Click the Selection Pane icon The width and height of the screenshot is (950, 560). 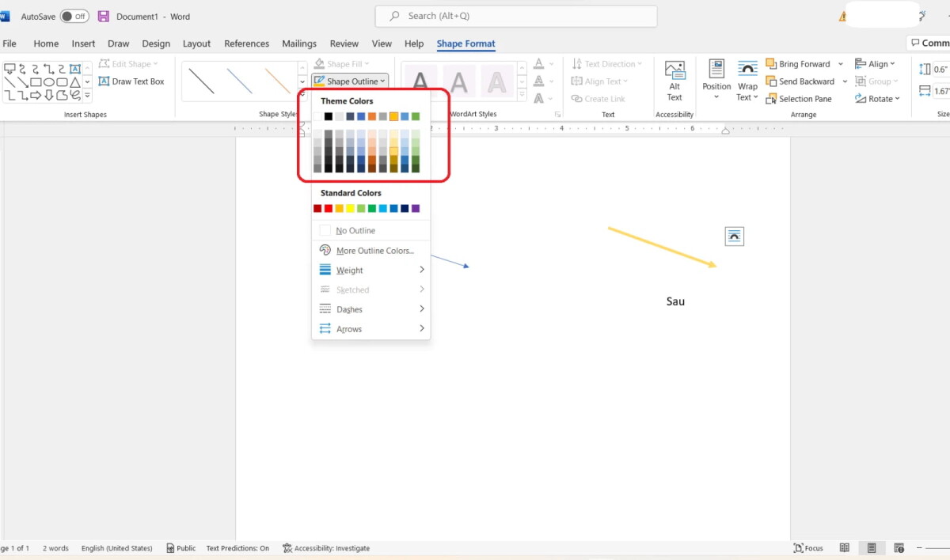(772, 99)
